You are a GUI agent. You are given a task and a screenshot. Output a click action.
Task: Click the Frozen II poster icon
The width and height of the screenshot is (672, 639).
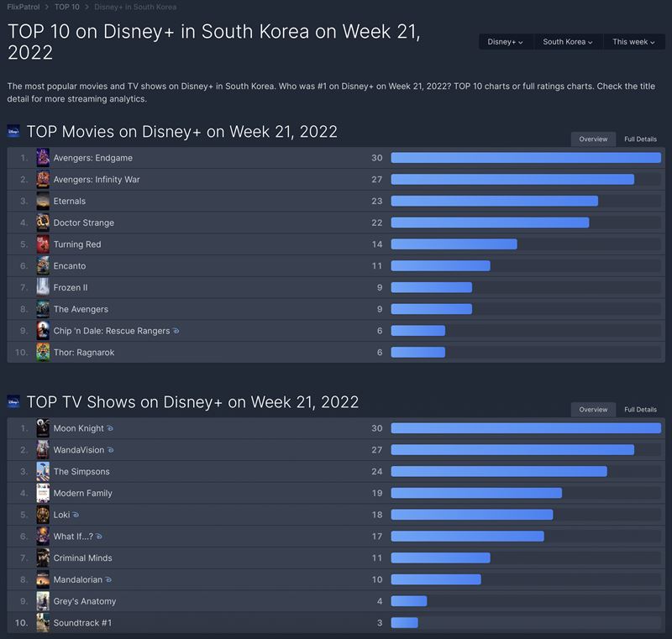tap(43, 287)
